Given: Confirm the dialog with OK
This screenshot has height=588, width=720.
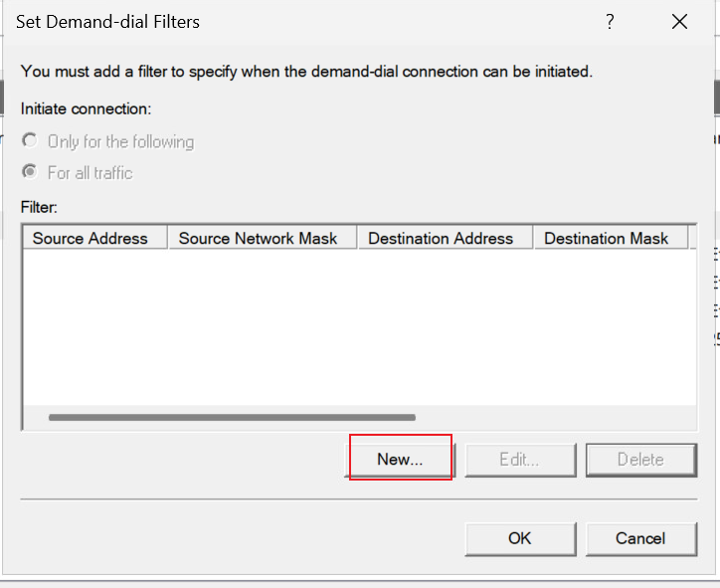Looking at the screenshot, I should pos(520,538).
